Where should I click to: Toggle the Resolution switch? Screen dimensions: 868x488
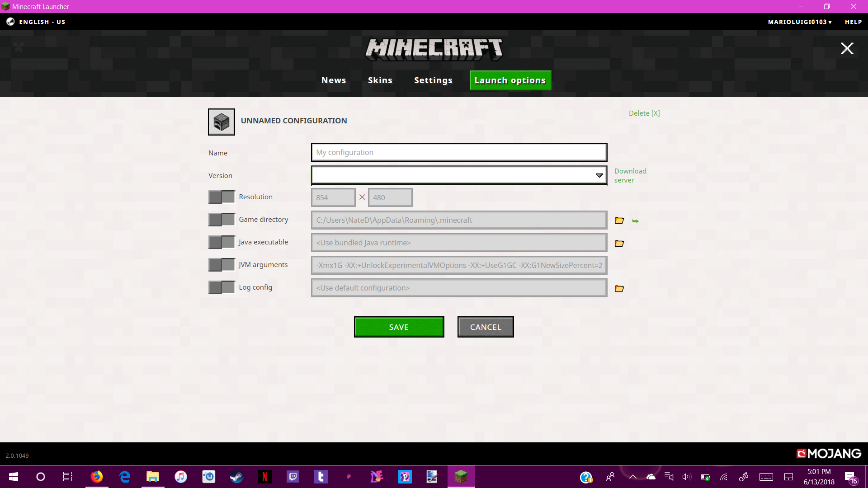pyautogui.click(x=222, y=197)
